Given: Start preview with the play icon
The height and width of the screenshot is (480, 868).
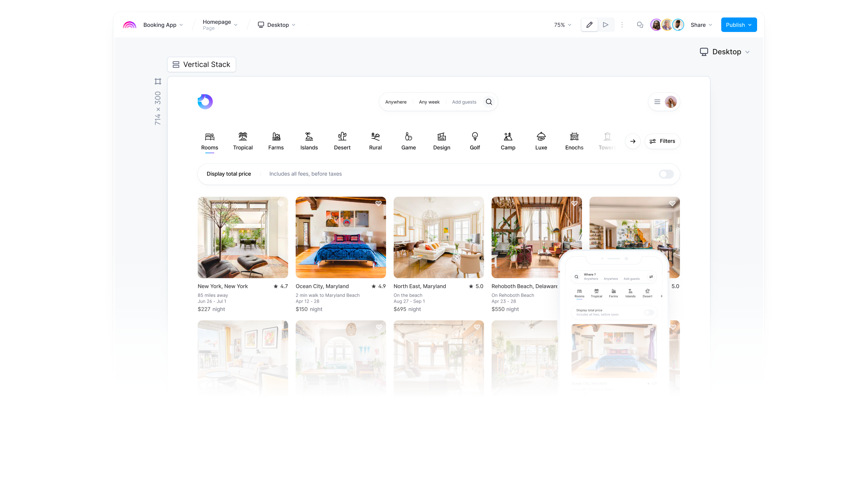Looking at the screenshot, I should coord(605,25).
